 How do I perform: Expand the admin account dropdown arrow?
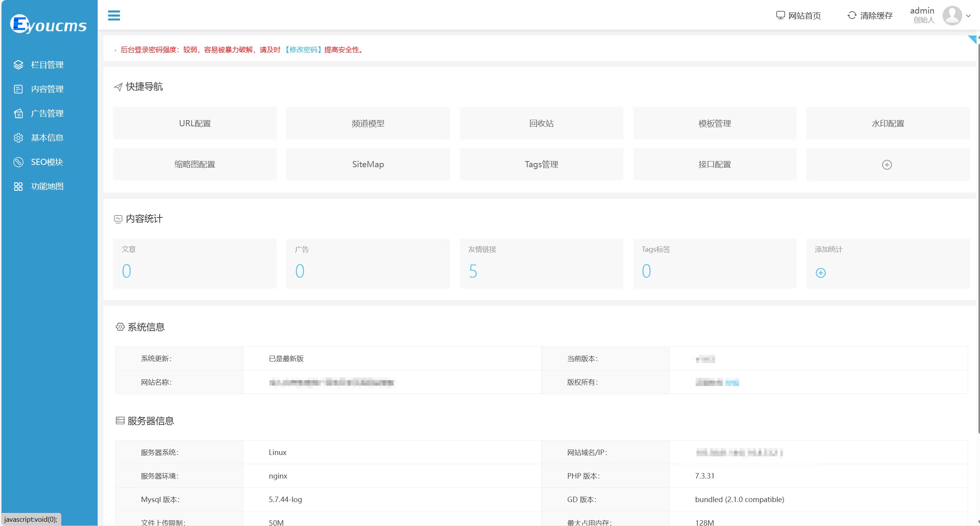click(x=968, y=16)
